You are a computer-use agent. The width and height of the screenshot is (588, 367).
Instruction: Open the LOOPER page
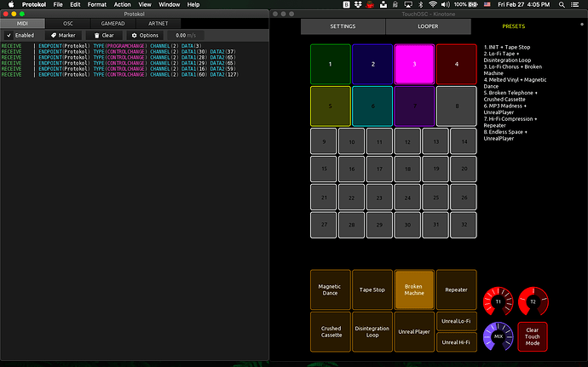tap(428, 26)
